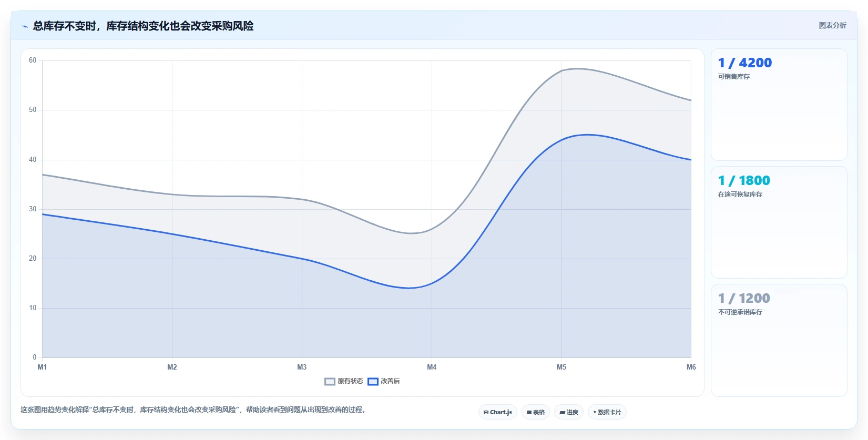Click the gray 原有状态 legend swatch
Image resolution: width=868 pixels, height=440 pixels.
coord(330,382)
